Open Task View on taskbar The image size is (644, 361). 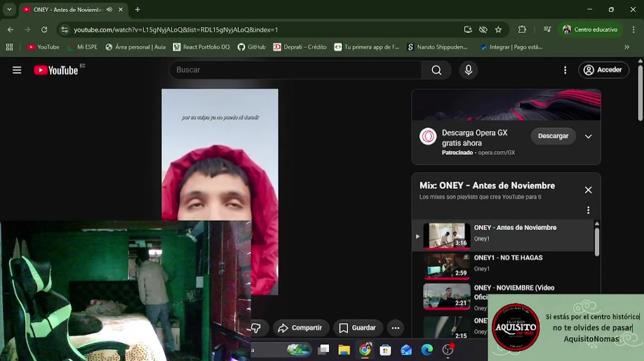click(x=324, y=349)
